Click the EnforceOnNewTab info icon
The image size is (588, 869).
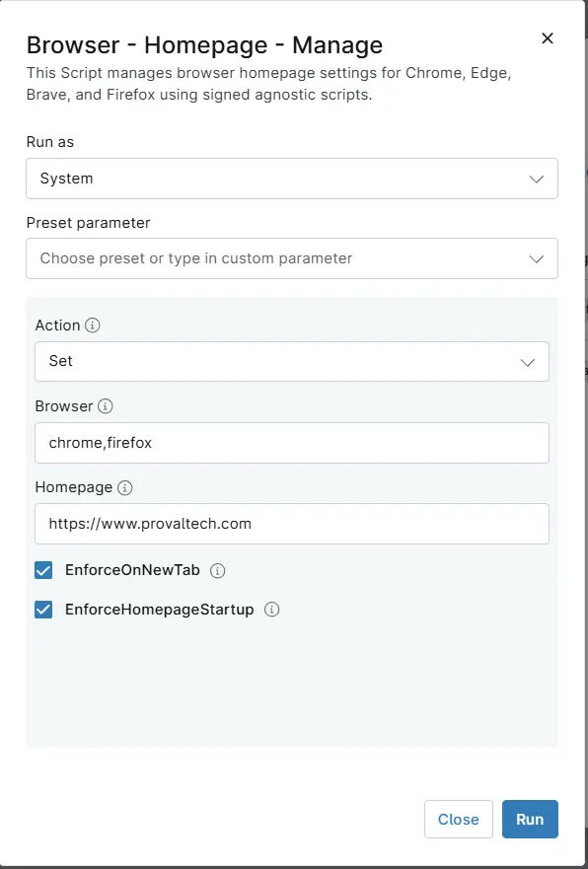point(218,570)
